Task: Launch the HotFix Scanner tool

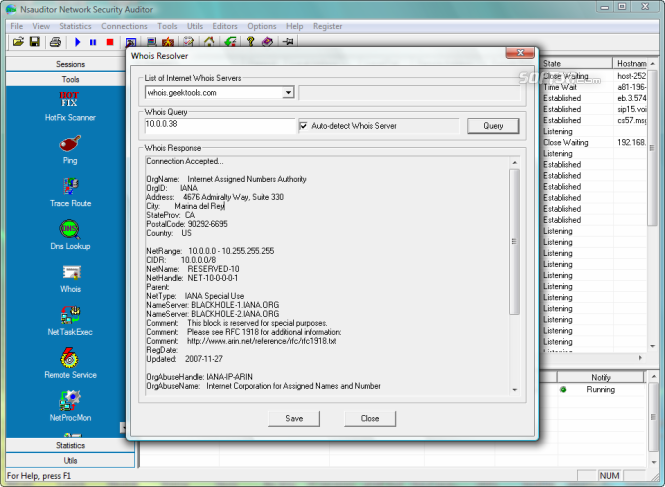Action: [70, 106]
